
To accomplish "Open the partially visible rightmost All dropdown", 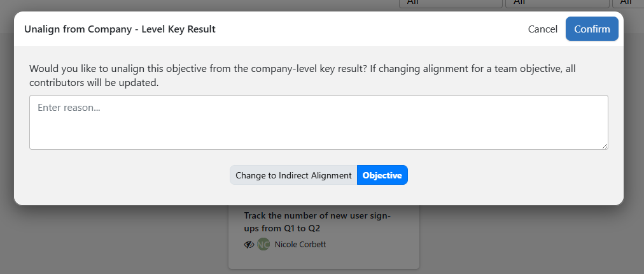I will (628, 3).
